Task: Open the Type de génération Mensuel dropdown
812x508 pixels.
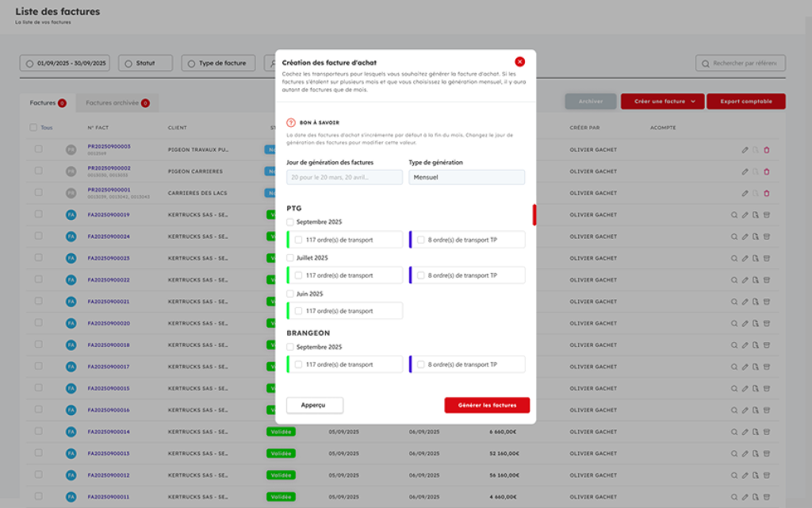Action: pyautogui.click(x=466, y=178)
